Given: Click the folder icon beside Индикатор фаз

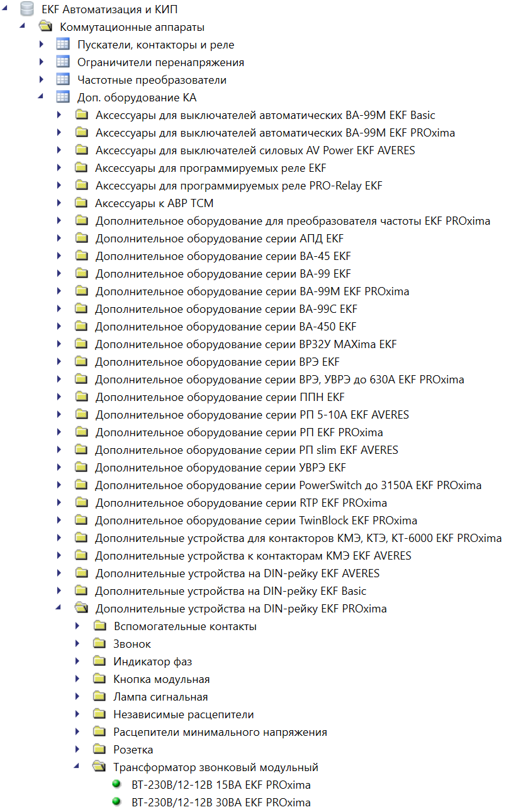Looking at the screenshot, I should tap(99, 662).
